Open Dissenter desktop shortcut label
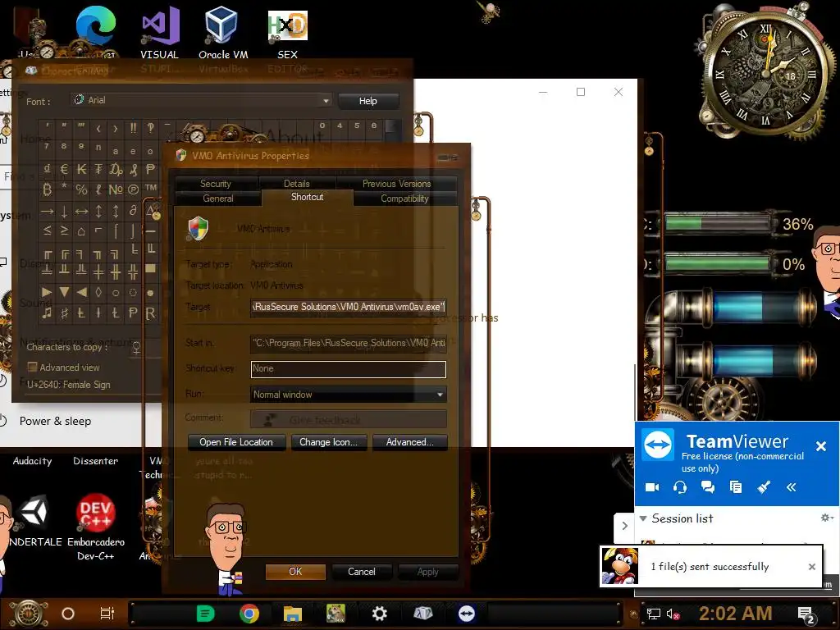 coord(95,461)
